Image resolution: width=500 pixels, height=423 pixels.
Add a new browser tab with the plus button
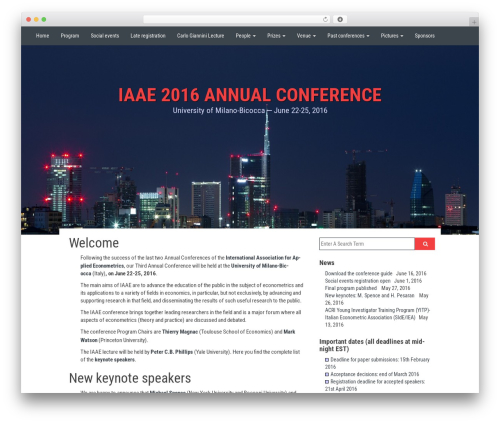coord(474,22)
